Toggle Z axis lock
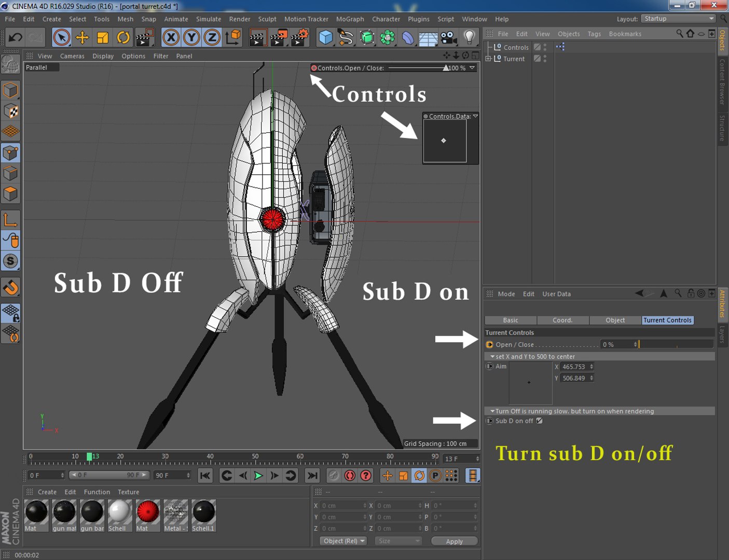This screenshot has height=560, width=729. (212, 37)
